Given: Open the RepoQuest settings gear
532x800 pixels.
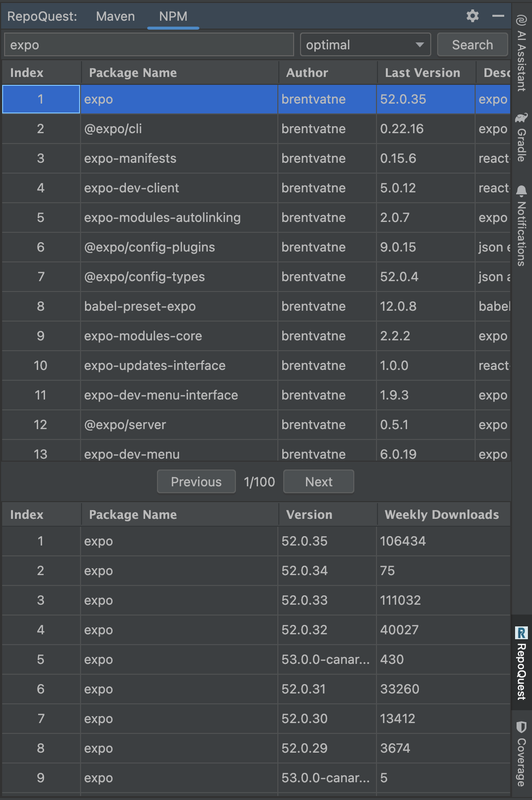Looking at the screenshot, I should coord(472,16).
